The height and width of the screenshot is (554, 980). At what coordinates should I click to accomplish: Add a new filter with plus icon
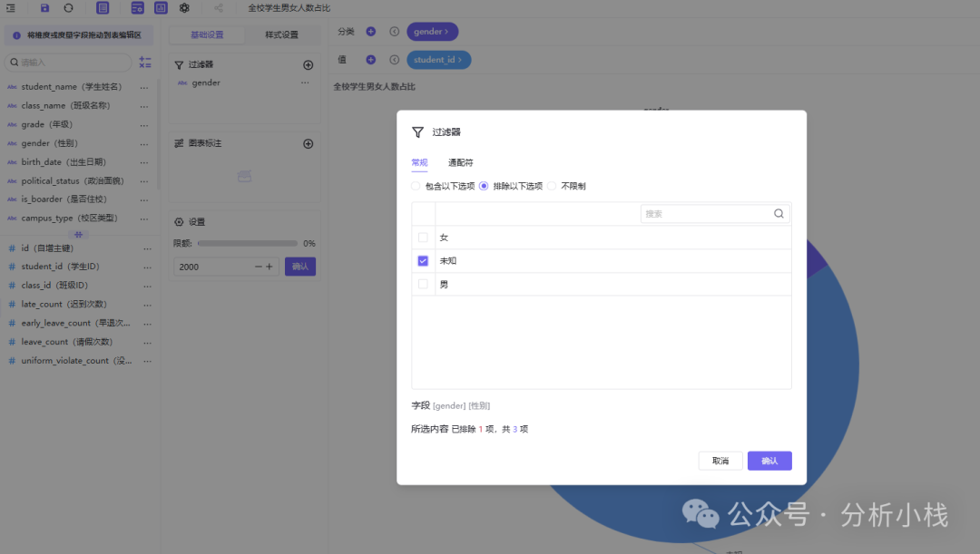[x=309, y=65]
